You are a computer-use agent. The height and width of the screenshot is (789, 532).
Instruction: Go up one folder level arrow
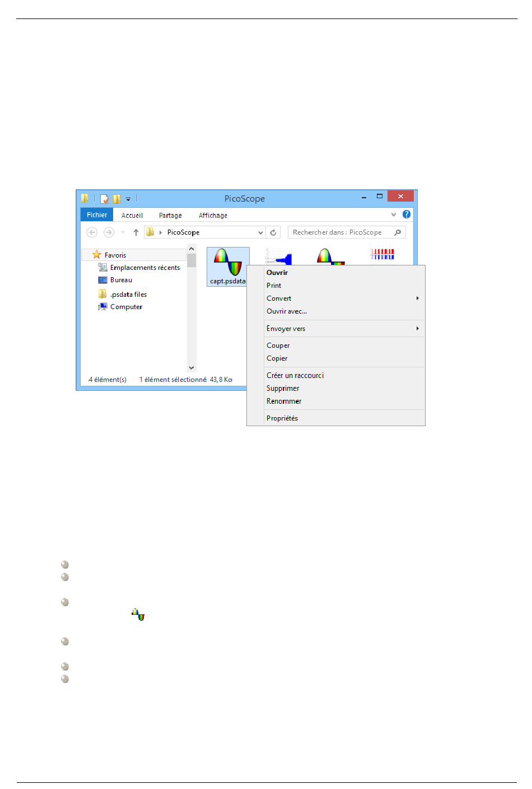tap(136, 232)
